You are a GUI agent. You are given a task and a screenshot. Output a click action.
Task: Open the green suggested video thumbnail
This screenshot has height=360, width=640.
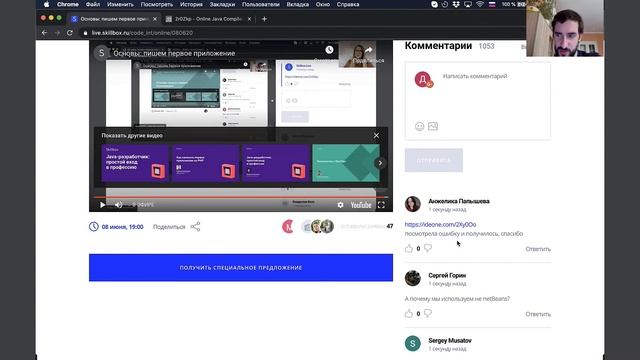[x=346, y=163]
